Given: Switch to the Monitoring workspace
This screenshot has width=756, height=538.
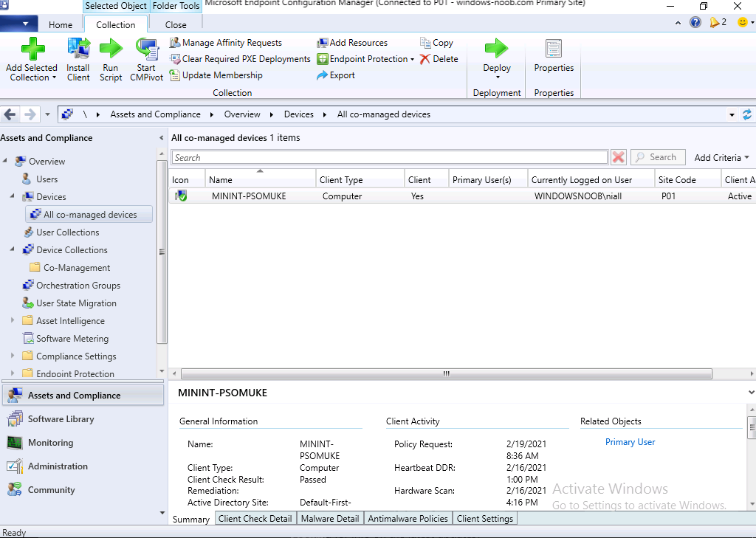Looking at the screenshot, I should [83, 443].
